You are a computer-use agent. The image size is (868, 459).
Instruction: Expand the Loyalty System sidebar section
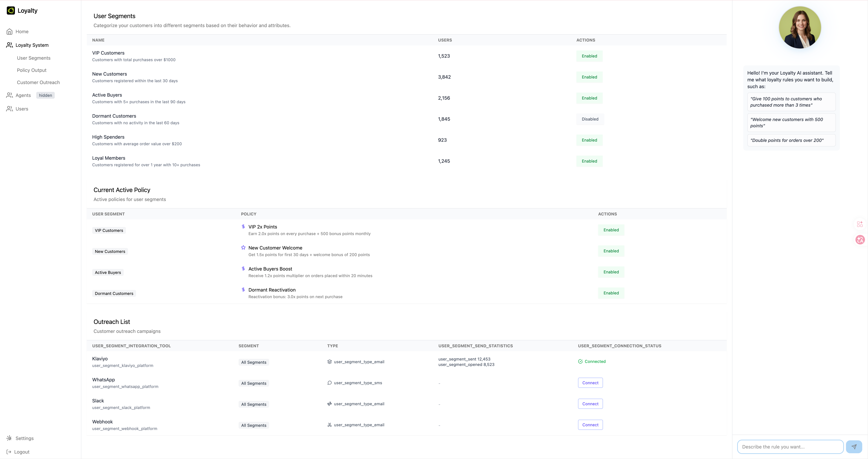(x=32, y=45)
